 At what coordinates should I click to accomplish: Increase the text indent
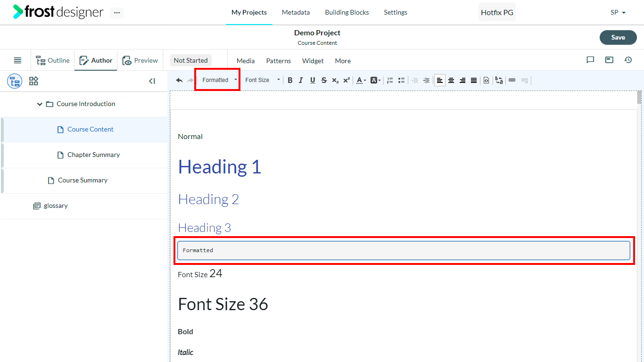[426, 80]
